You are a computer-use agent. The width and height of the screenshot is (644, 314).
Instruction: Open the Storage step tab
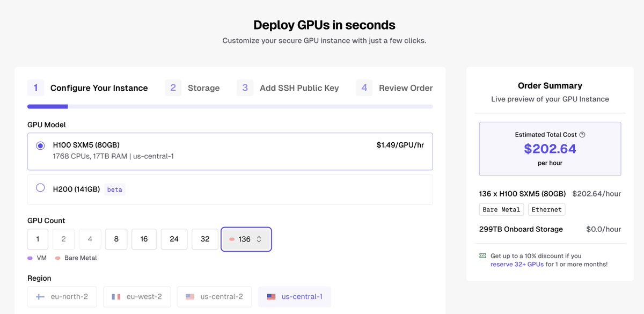click(x=193, y=88)
